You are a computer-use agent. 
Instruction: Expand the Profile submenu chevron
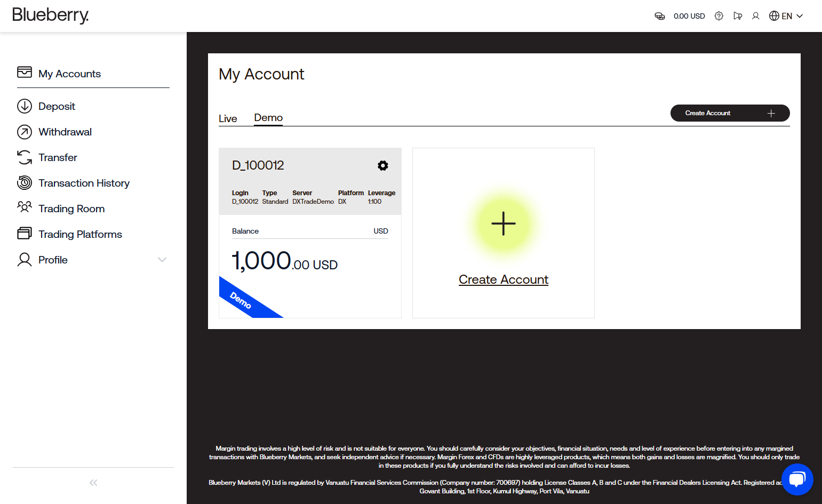[162, 260]
